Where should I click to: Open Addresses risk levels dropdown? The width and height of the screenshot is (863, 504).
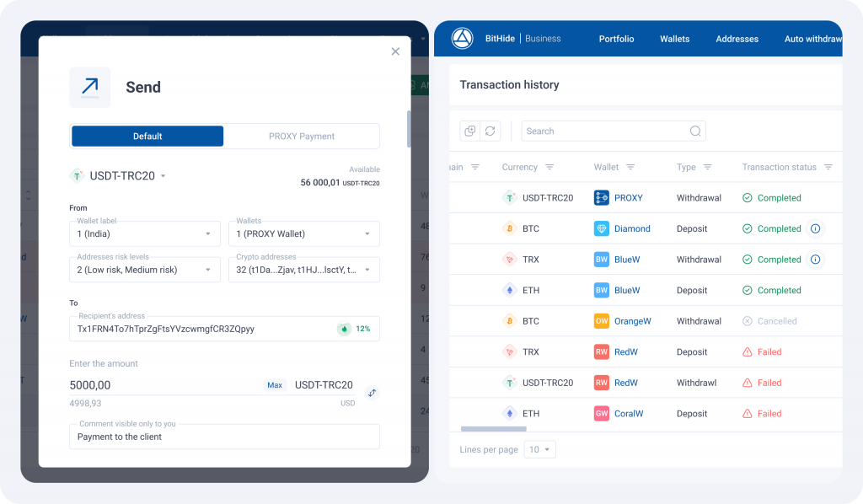[145, 270]
